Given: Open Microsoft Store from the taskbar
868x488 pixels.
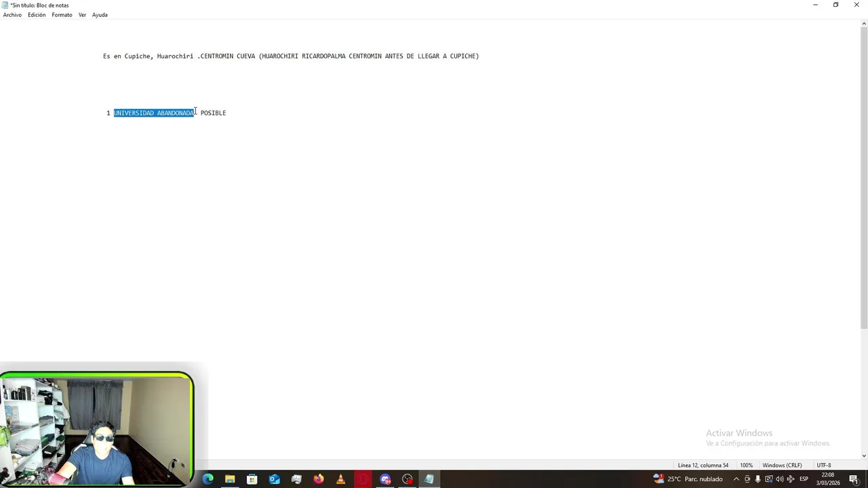Looking at the screenshot, I should coord(252,479).
